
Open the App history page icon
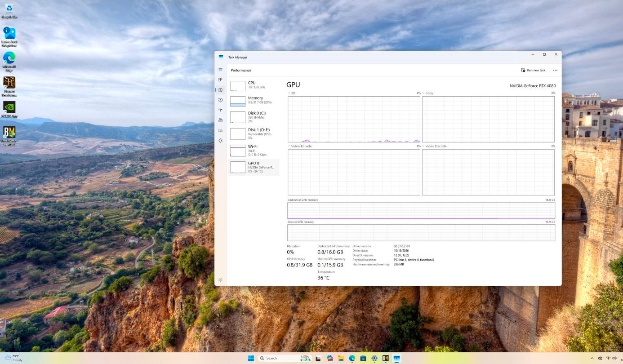pos(220,100)
